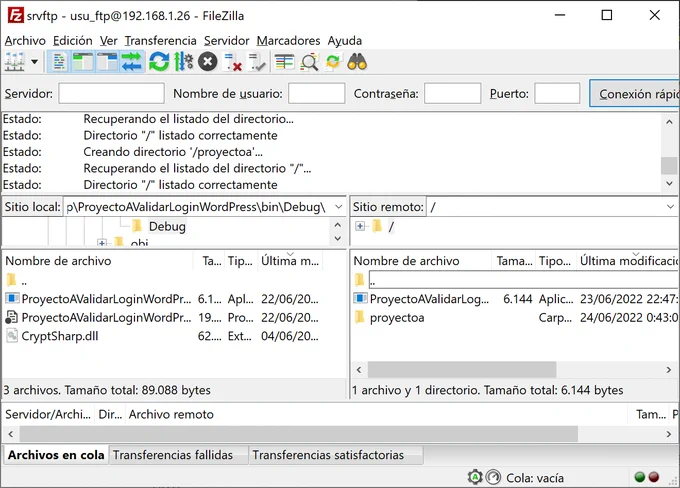Toggle message log display
The height and width of the screenshot is (488, 680).
59,62
